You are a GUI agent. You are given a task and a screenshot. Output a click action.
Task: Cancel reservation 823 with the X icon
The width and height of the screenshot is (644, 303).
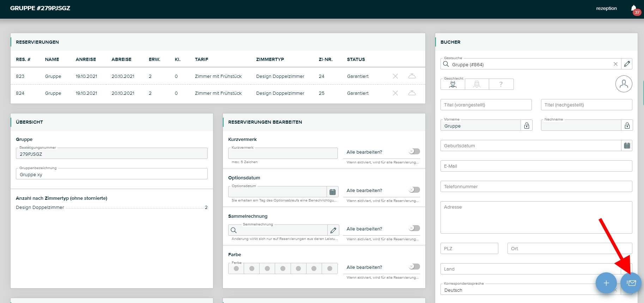[395, 76]
